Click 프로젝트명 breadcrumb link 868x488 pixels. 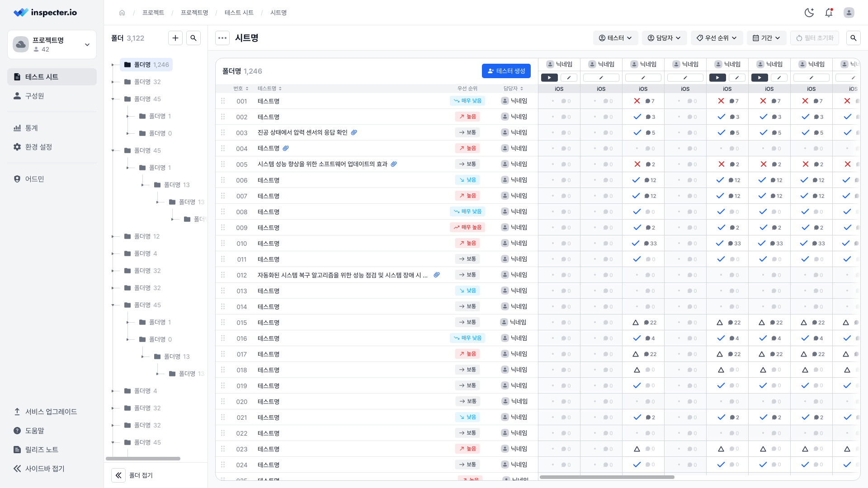click(194, 13)
